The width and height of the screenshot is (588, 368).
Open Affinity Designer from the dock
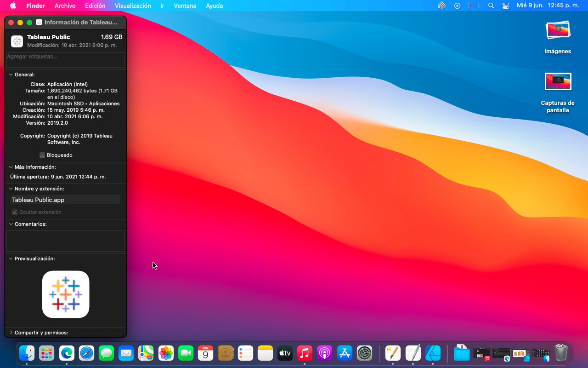433,353
